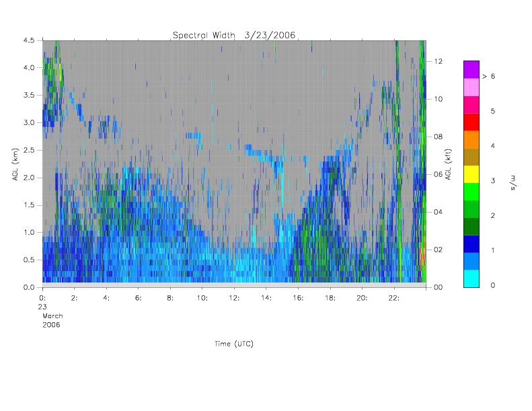Click the '8:' time axis tick label
The height and width of the screenshot is (411, 532).
[x=170, y=298]
